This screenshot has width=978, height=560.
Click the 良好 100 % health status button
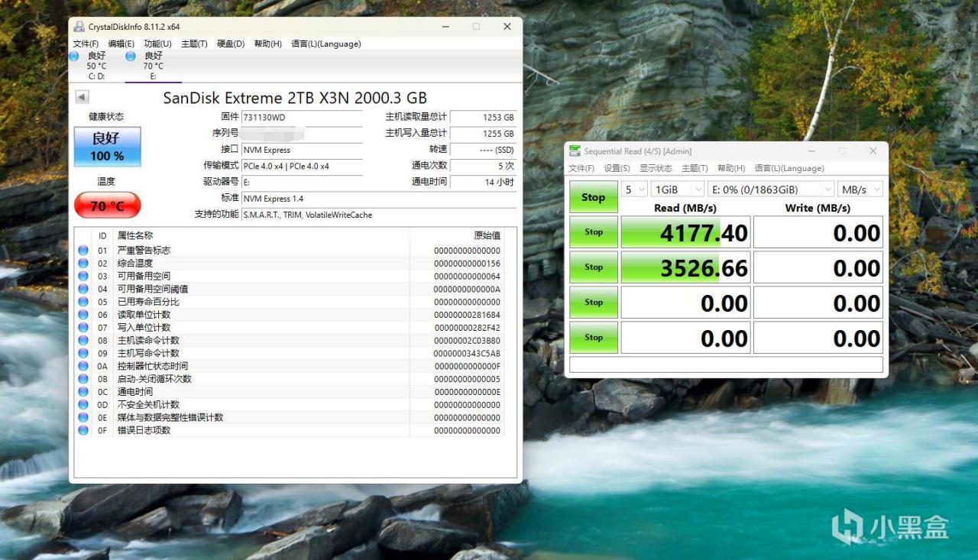tap(107, 147)
